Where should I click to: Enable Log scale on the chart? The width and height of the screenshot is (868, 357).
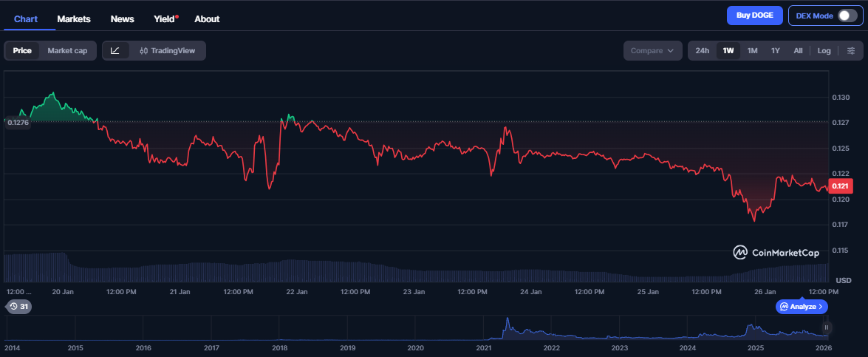(824, 51)
